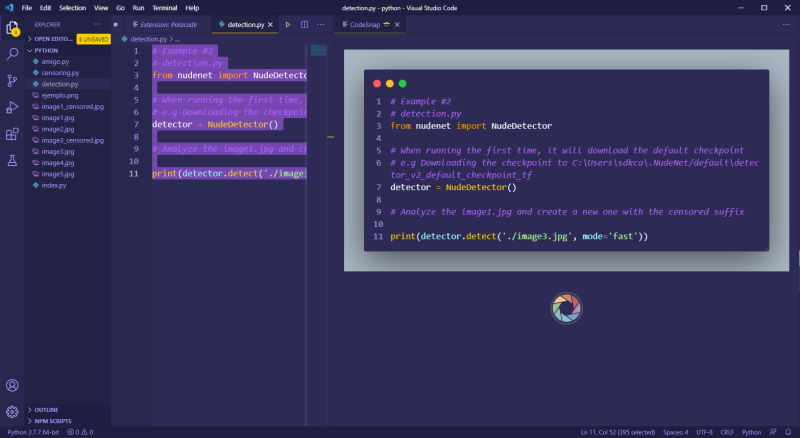Open the Run and Debug view
Screen dimensions: 800x438
click(x=12, y=107)
